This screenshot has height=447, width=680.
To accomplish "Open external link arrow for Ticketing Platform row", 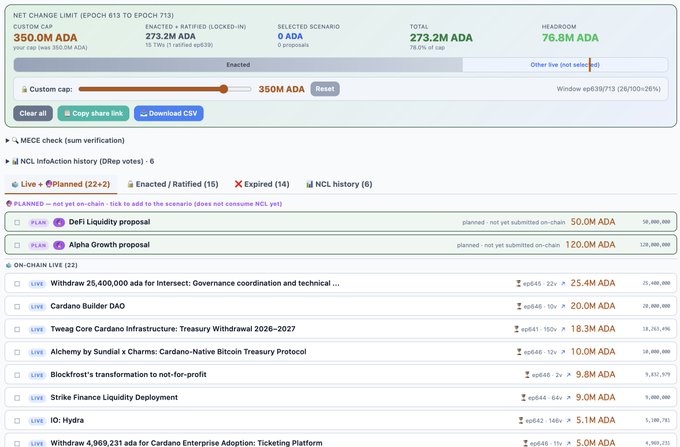I will pos(568,443).
